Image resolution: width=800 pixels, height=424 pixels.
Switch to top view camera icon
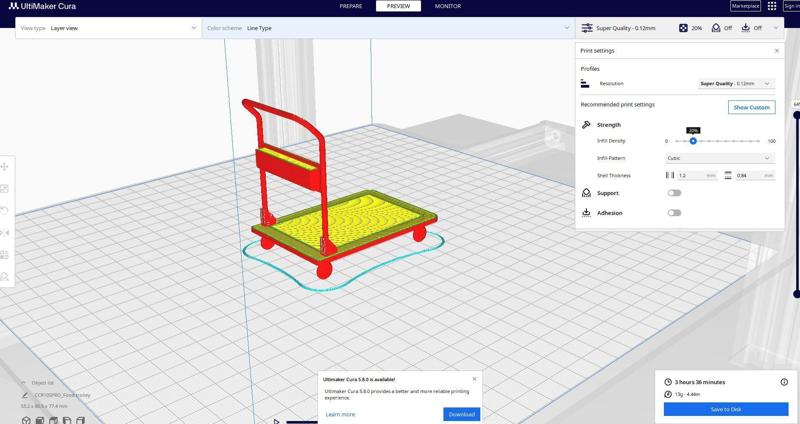[x=54, y=420]
